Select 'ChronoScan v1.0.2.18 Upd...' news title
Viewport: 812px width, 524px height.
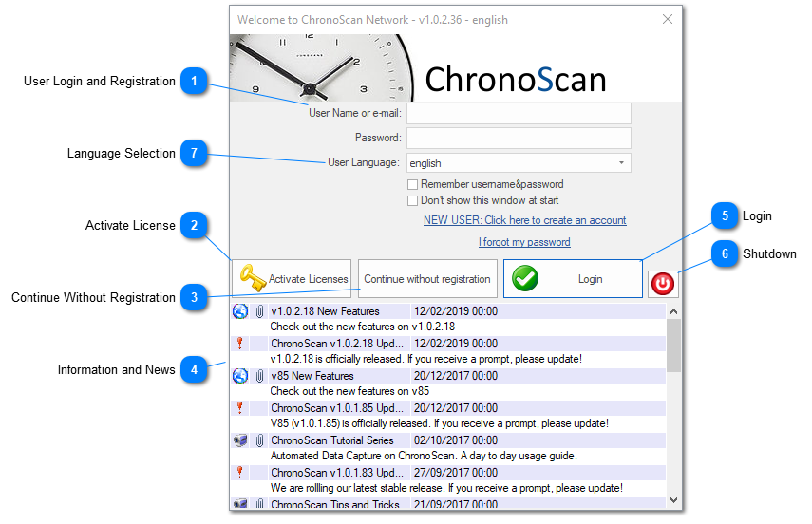pos(337,344)
